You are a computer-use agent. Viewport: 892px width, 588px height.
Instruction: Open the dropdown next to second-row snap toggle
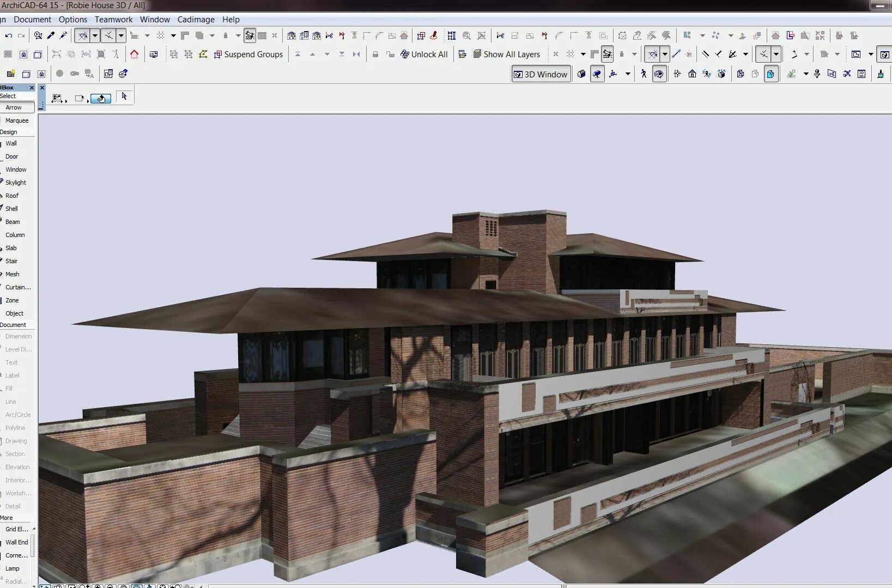coord(776,54)
